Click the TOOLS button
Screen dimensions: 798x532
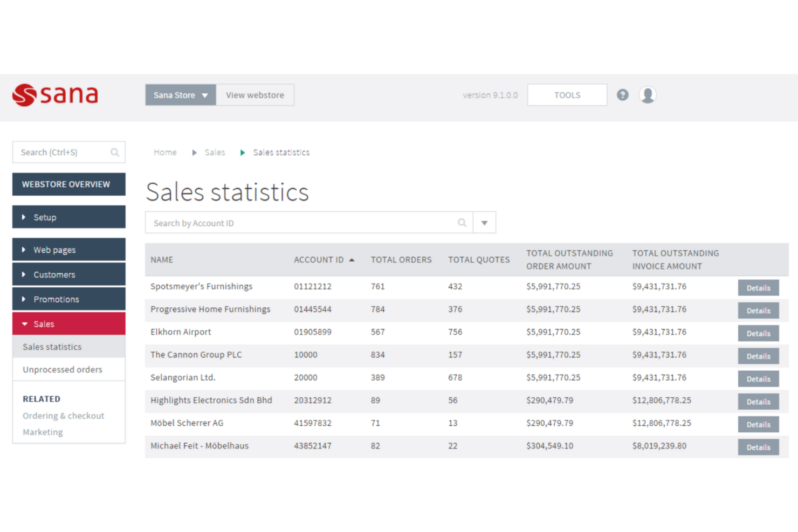567,95
